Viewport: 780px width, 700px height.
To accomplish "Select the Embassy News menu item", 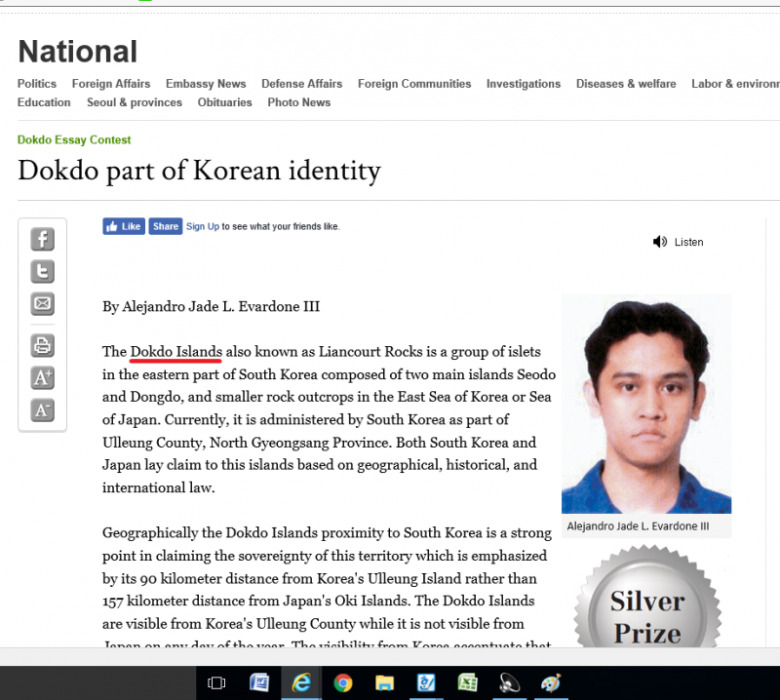I will pos(206,84).
